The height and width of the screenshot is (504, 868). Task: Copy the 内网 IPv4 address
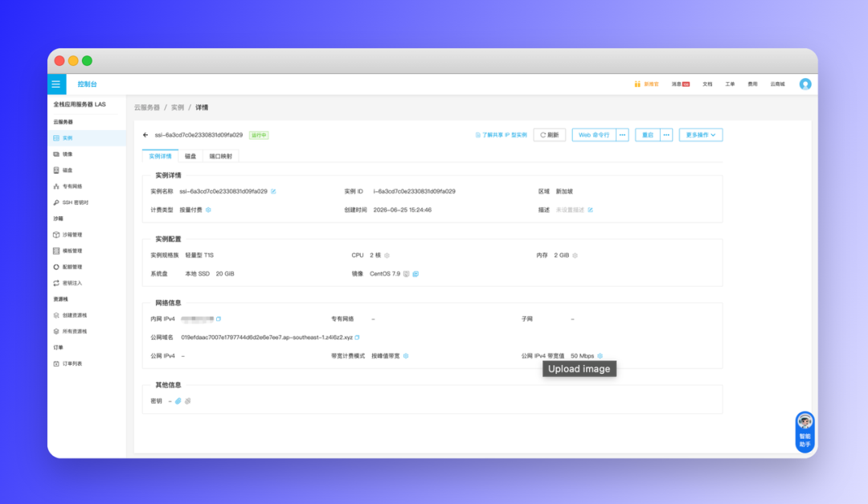tap(219, 319)
